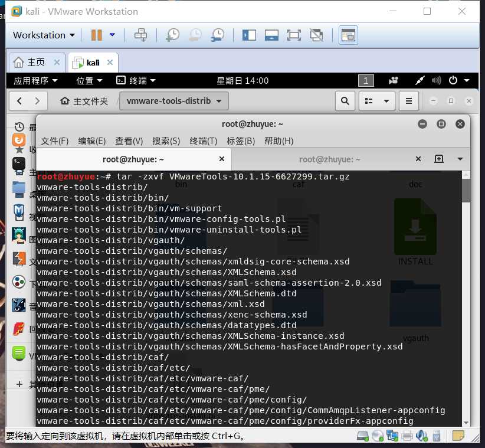Select the INSTALL file in file manager

pyautogui.click(x=415, y=232)
